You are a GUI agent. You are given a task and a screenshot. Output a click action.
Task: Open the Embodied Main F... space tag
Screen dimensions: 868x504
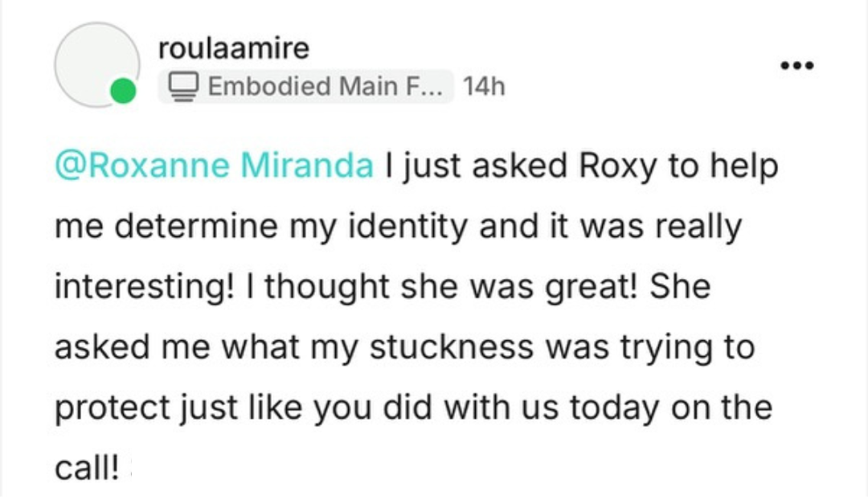pyautogui.click(x=305, y=86)
